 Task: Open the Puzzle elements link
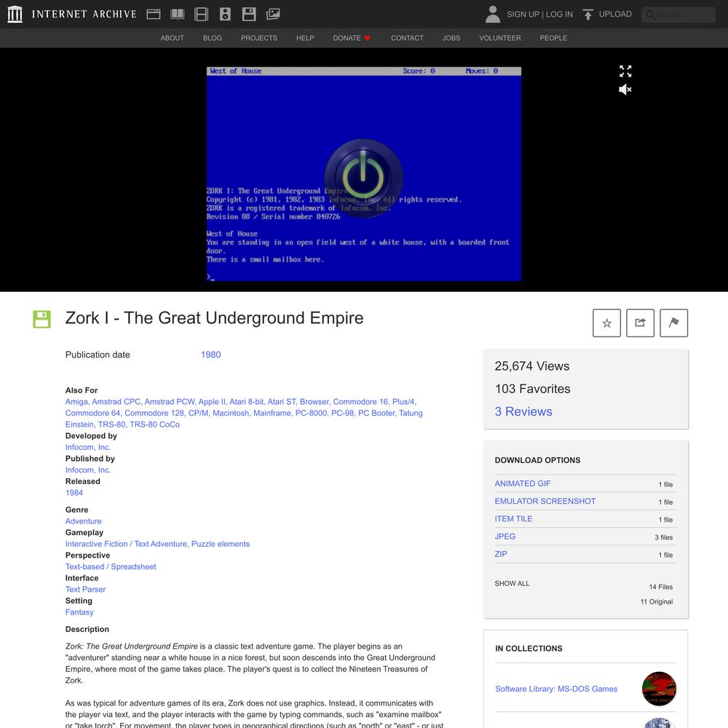[x=221, y=544]
